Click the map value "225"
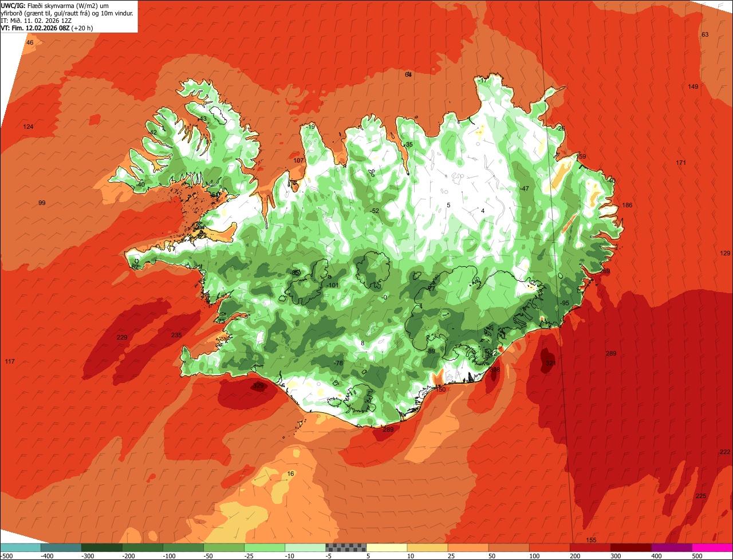Image resolution: width=733 pixels, height=560 pixels. point(701,496)
